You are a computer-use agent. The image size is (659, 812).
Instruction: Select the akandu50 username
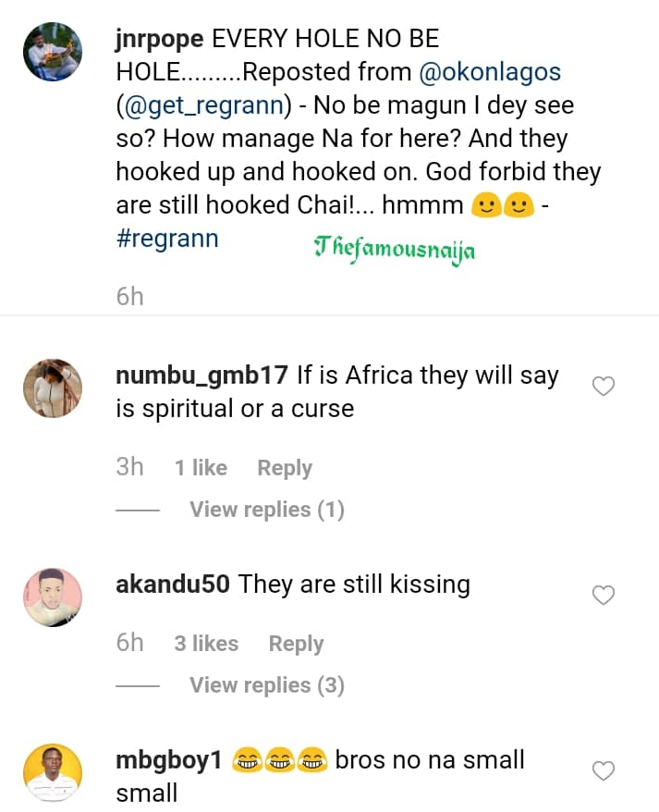(174, 584)
